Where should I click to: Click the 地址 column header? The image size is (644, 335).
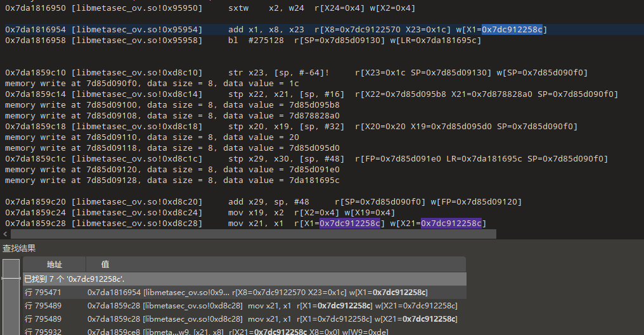(55, 264)
